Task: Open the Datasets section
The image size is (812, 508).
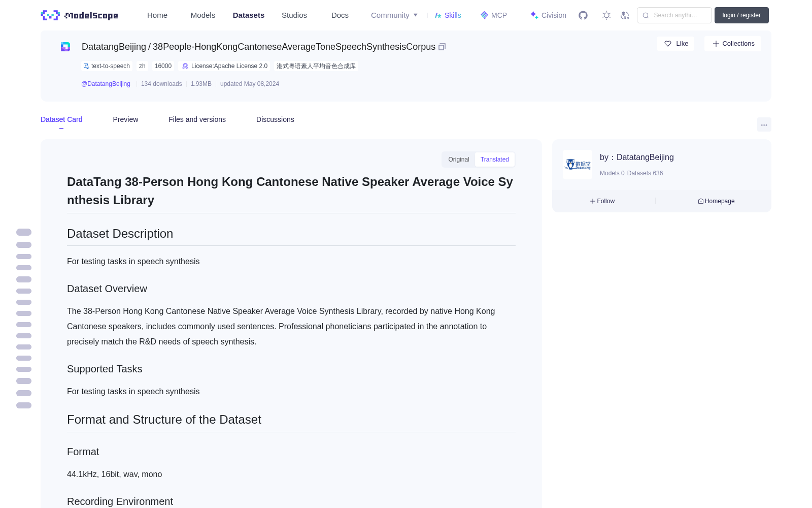Action: pos(249,15)
